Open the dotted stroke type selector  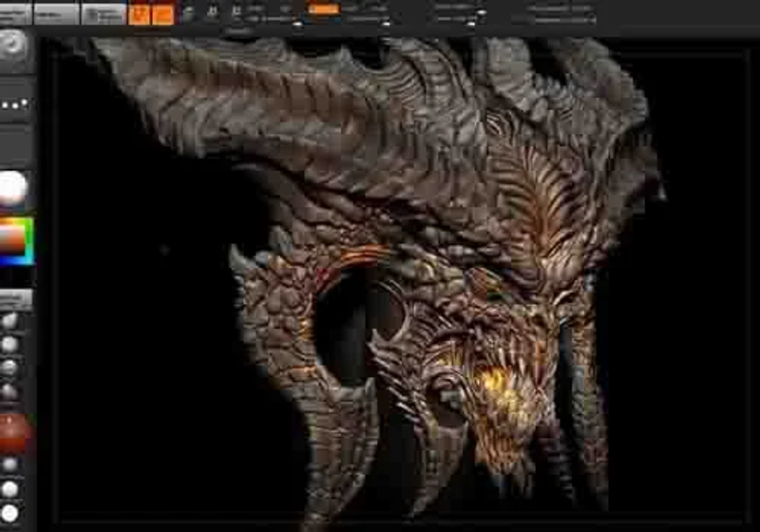[15, 104]
